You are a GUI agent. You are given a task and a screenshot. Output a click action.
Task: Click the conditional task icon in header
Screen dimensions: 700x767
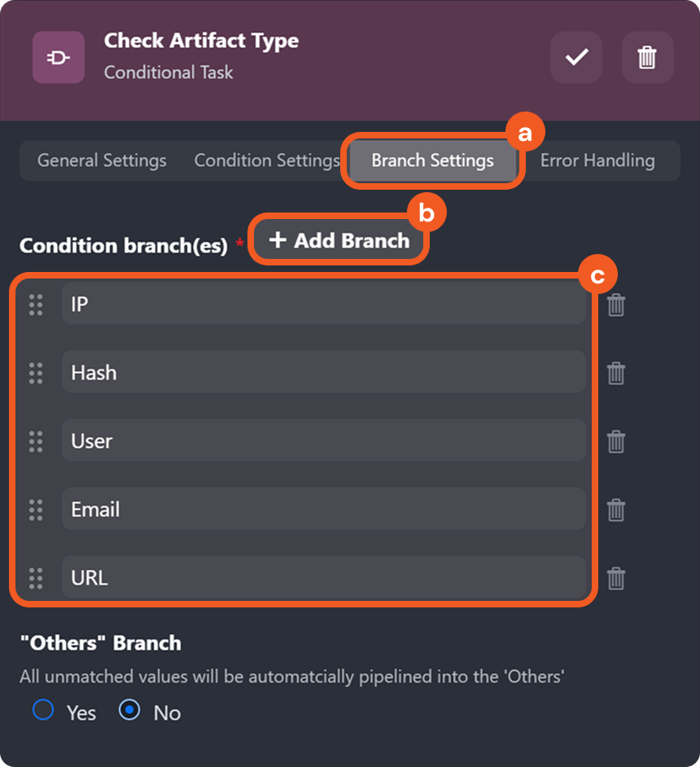[59, 58]
